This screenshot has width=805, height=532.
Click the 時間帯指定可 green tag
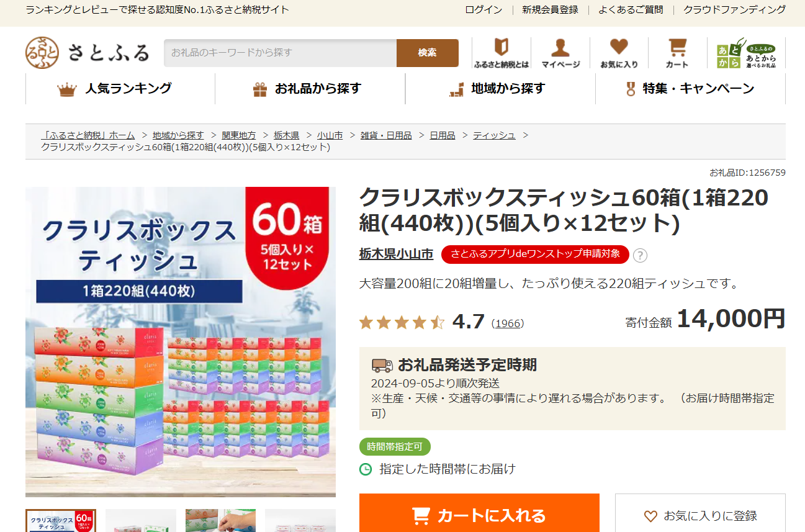tap(395, 446)
